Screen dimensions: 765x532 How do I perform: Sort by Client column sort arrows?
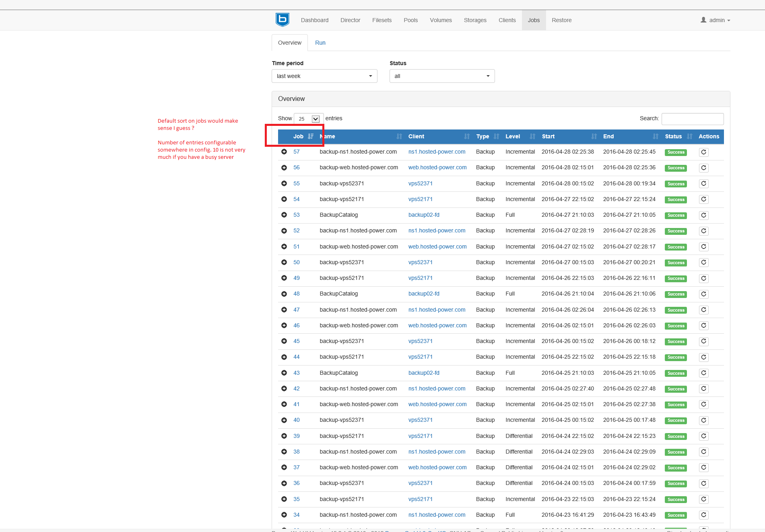[x=466, y=136]
